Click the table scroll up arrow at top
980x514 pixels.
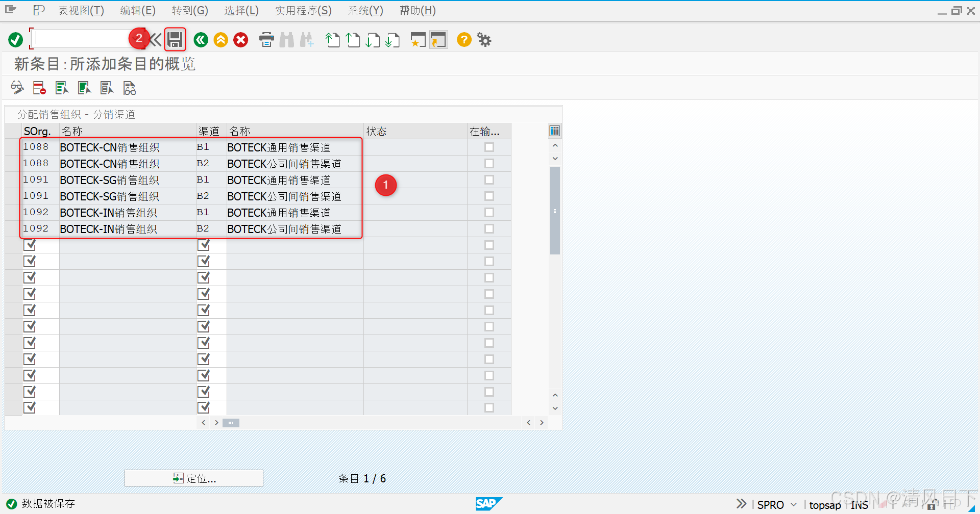tap(555, 146)
